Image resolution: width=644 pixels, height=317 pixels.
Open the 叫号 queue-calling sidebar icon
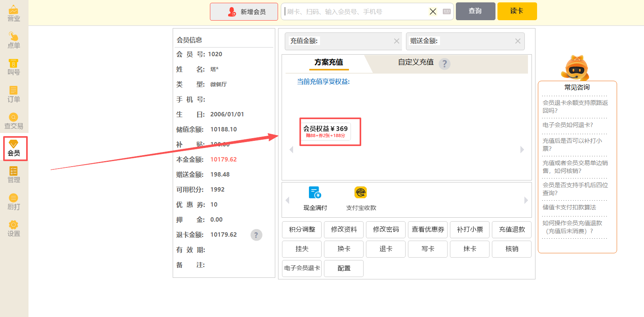coord(14,67)
